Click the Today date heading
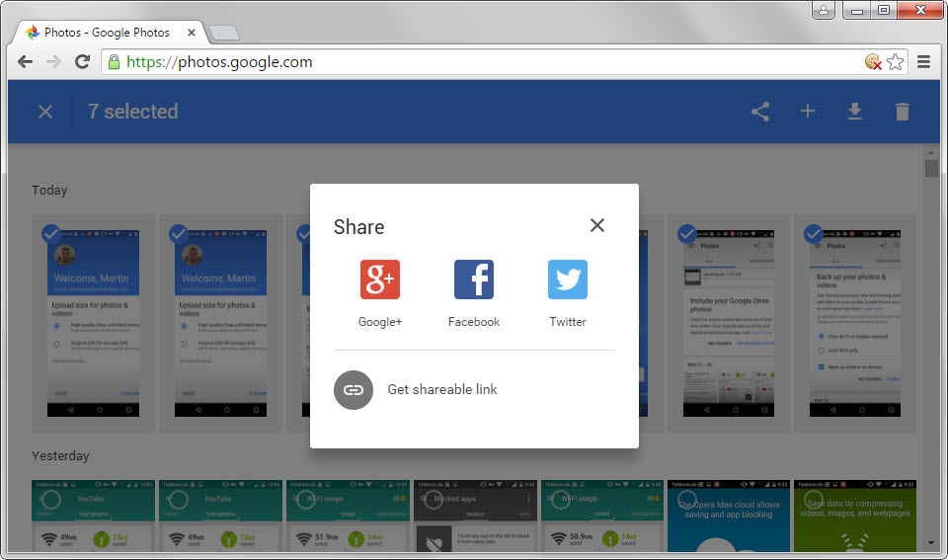This screenshot has height=560, width=948. coord(49,190)
